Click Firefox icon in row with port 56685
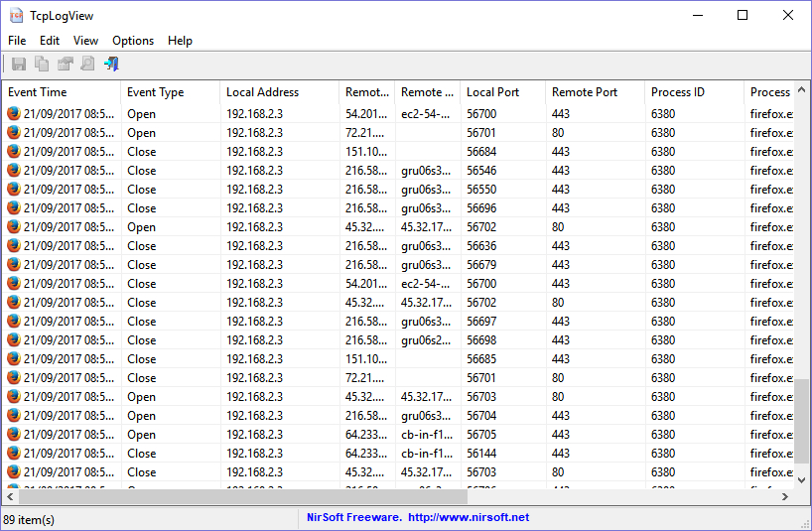This screenshot has height=531, width=812. pyautogui.click(x=14, y=358)
